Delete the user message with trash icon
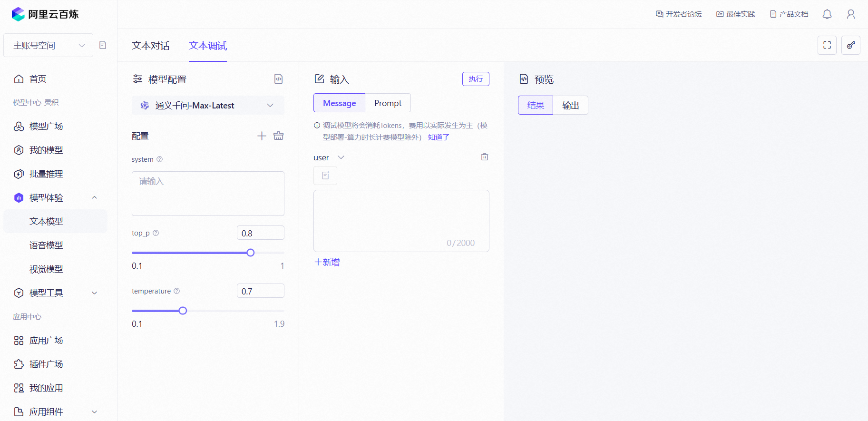Image resolution: width=868 pixels, height=421 pixels. tap(485, 157)
